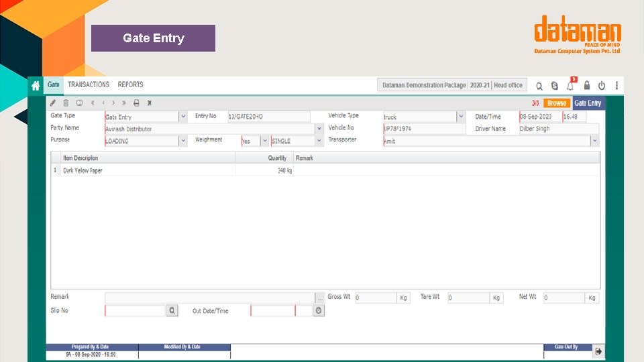This screenshot has height=362, width=644.
Task: Expand the Vehicle Type dropdown
Action: tap(461, 117)
